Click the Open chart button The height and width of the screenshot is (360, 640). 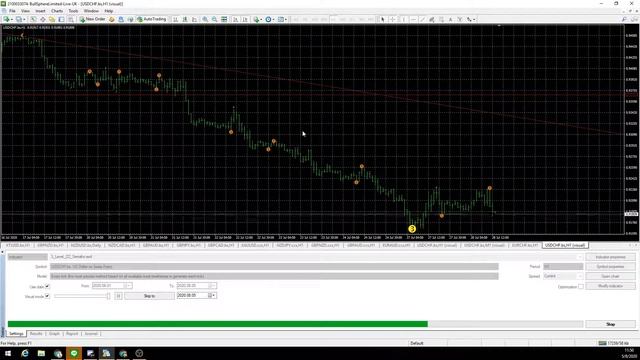611,276
